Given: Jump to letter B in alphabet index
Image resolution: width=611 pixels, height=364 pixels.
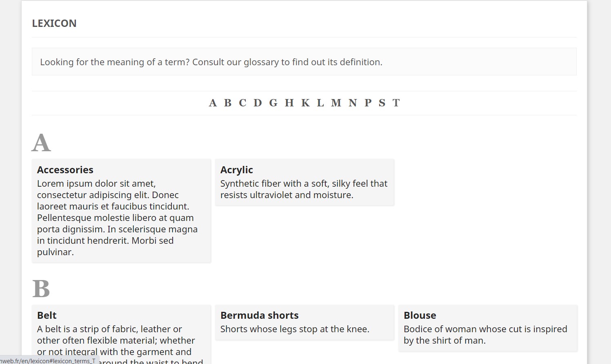Looking at the screenshot, I should (228, 103).
